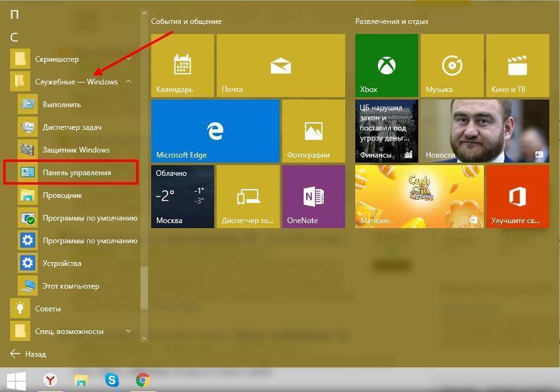Screen dimensions: 560x392
Task: Open the Кино и ТВ tile
Action: (x=517, y=66)
